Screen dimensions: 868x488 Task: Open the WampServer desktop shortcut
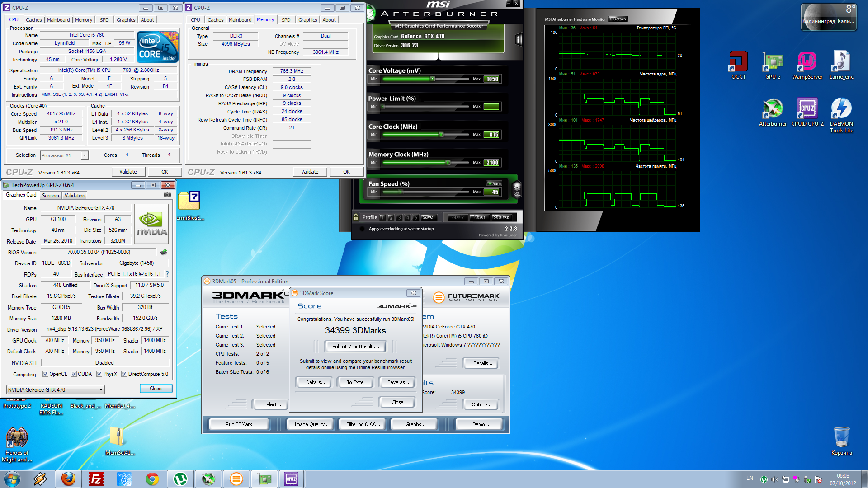click(807, 65)
